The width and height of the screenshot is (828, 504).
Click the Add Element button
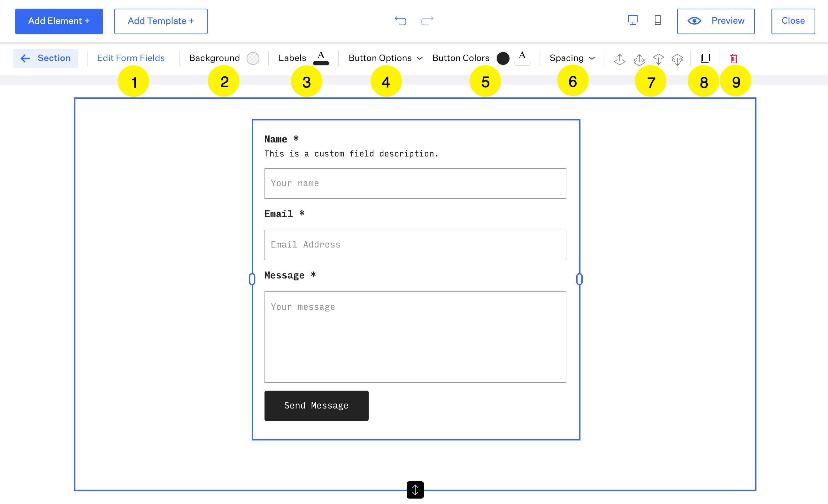pos(59,21)
